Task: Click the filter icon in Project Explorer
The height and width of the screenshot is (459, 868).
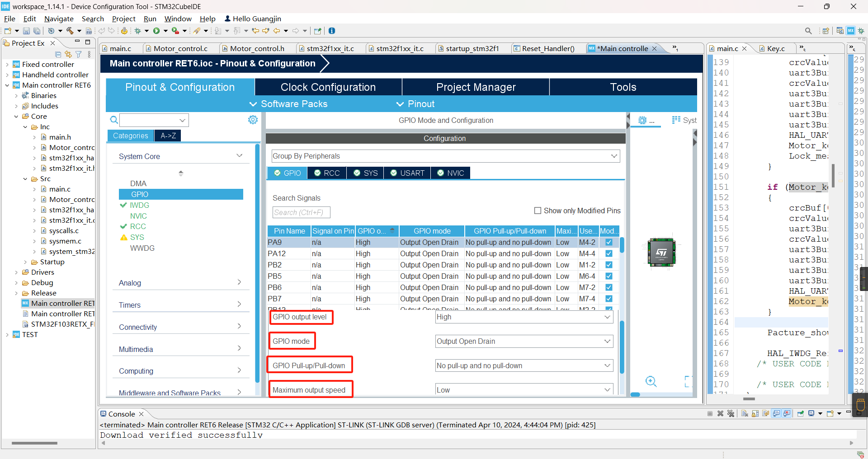Action: click(79, 54)
